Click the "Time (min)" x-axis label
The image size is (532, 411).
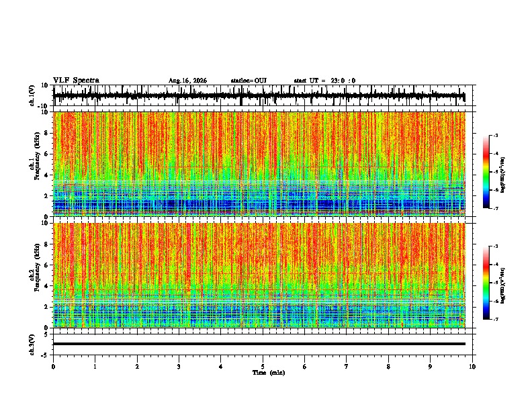click(x=269, y=373)
